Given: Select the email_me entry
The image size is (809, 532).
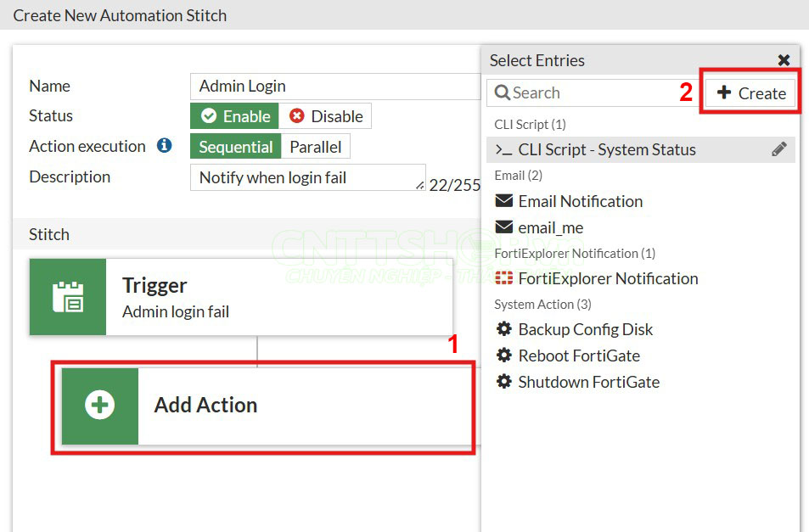Looking at the screenshot, I should click(550, 227).
